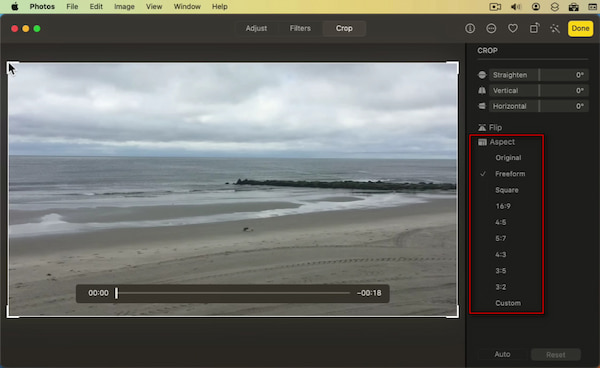Open the Photos menu

click(x=42, y=7)
